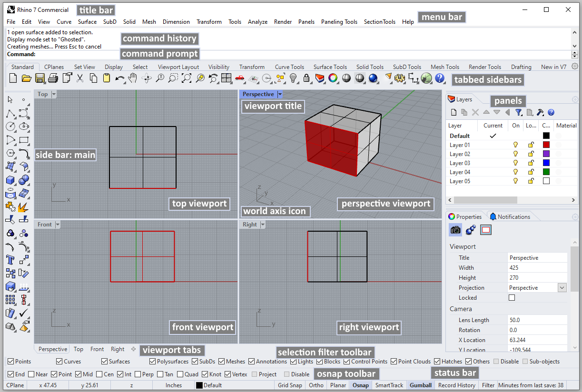Lock Layer 03 with its padlock icon
Viewport: 582px width, 392px height.
click(531, 163)
